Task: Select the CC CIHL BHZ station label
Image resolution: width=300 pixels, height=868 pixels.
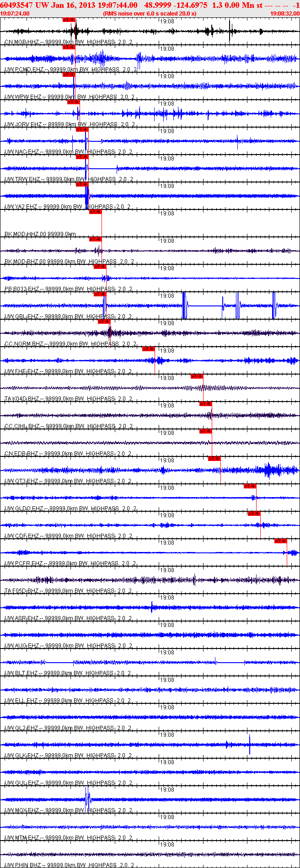Action: pyautogui.click(x=69, y=426)
